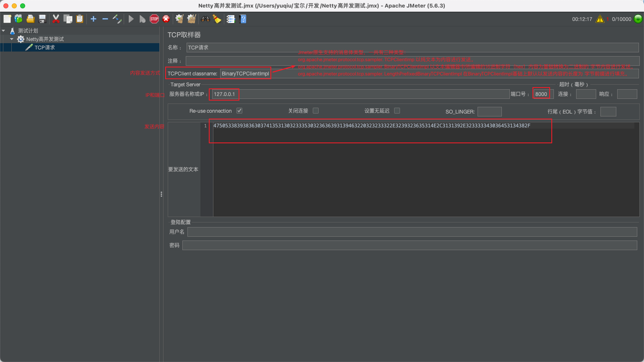Click the TCP取样器 heading
Image resolution: width=644 pixels, height=362 pixels.
[x=184, y=35]
